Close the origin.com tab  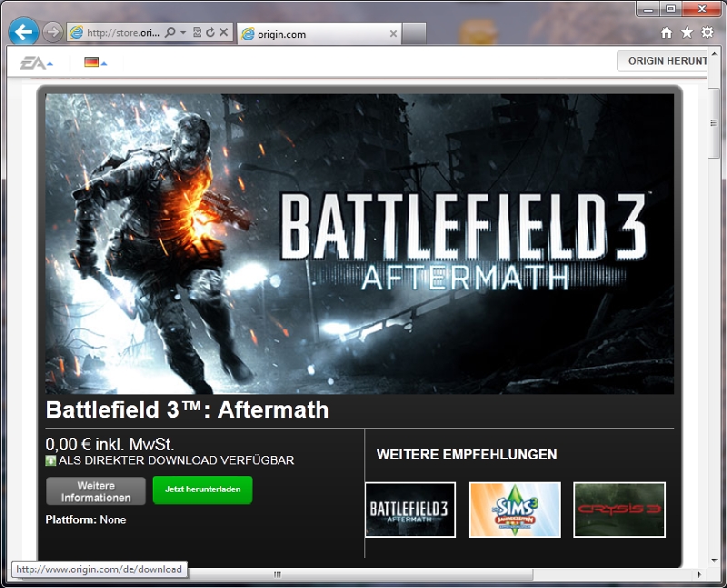(393, 34)
